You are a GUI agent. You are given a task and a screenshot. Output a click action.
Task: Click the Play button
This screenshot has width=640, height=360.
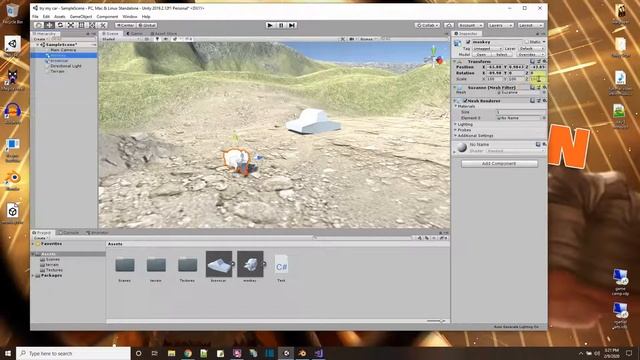[270, 25]
